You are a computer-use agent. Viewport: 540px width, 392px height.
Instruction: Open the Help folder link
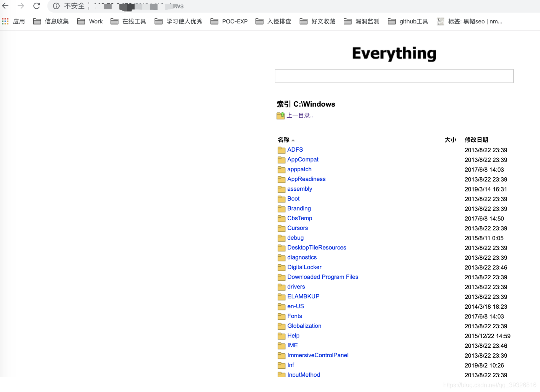pos(293,336)
